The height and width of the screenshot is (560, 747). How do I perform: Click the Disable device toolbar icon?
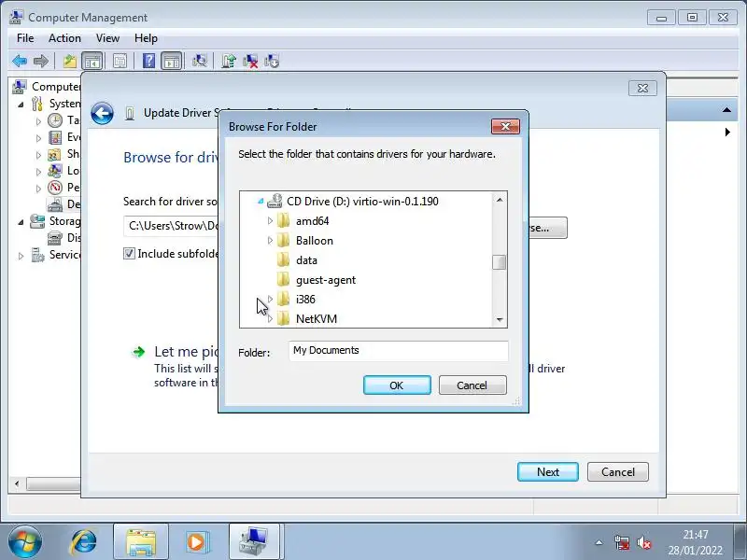272,61
